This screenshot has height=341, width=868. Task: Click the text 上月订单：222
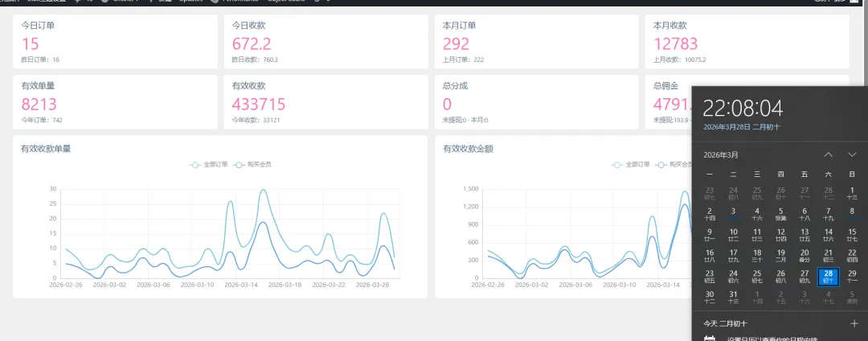[x=464, y=60]
